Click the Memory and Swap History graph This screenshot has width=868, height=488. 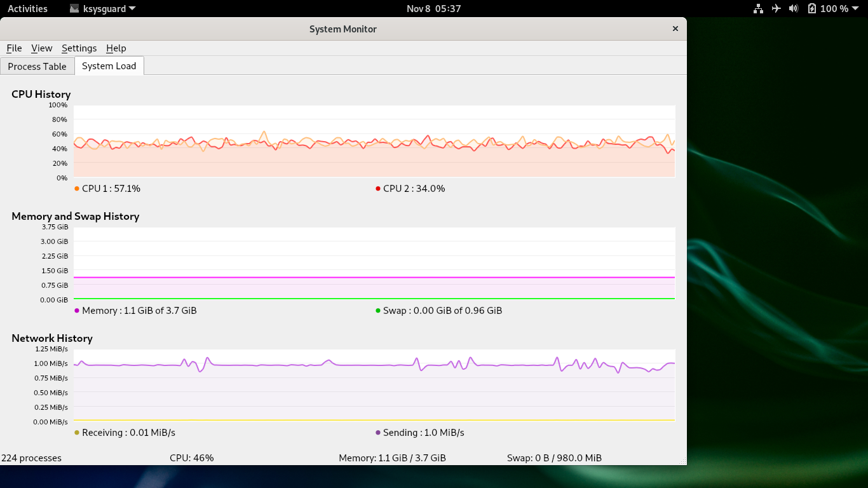tap(374, 263)
